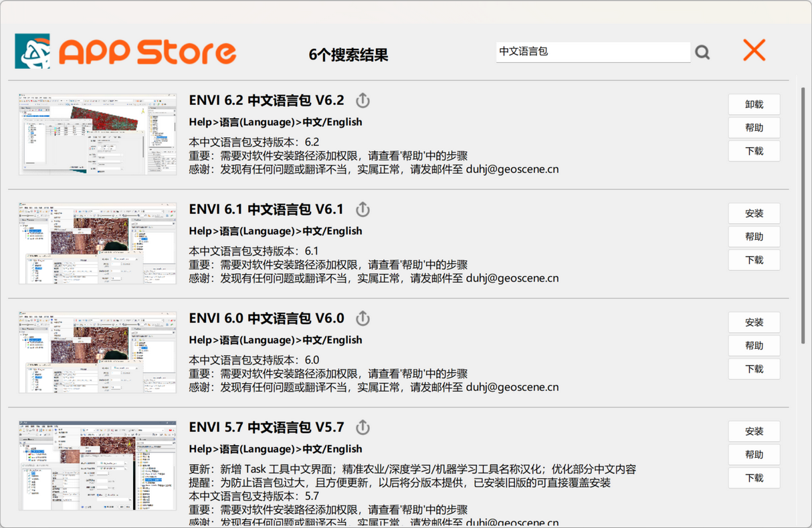Viewport: 812px width, 528px height.
Task: Click title ENVI 6.0 中文语言包 V6.0
Action: pyautogui.click(x=266, y=318)
